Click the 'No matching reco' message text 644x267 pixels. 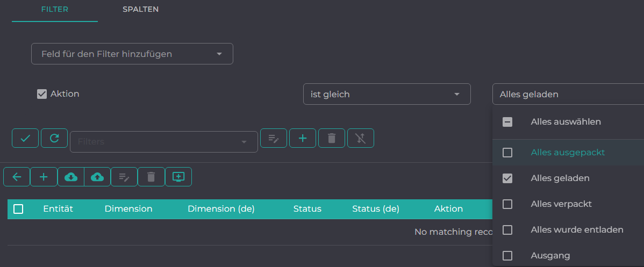click(x=453, y=232)
